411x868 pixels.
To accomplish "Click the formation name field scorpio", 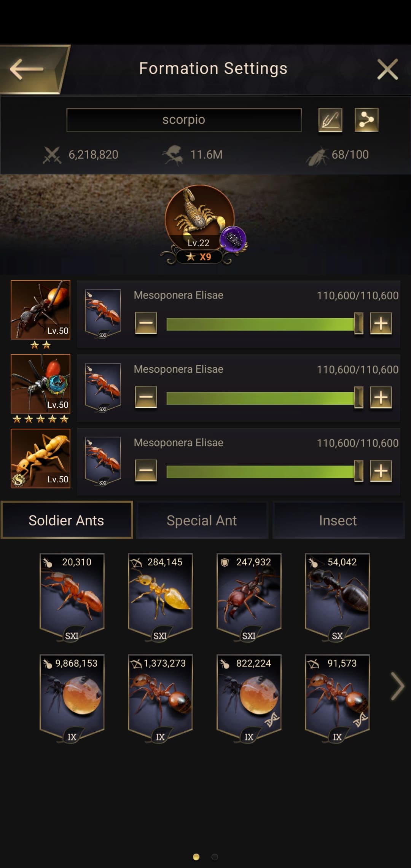I will coord(184,120).
